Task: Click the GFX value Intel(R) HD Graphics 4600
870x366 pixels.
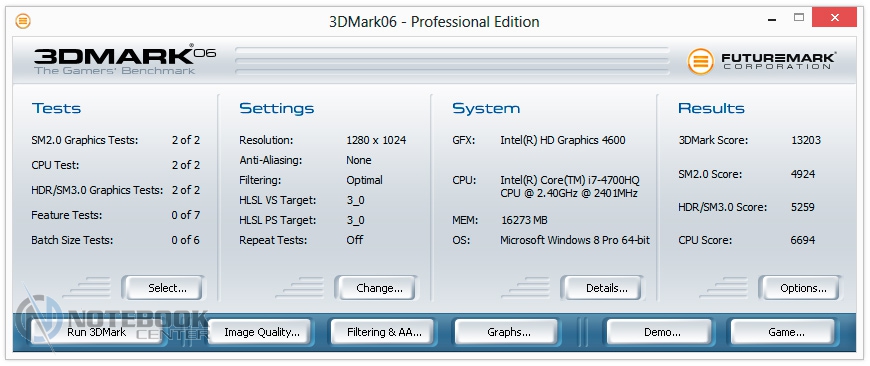Action: coord(563,140)
